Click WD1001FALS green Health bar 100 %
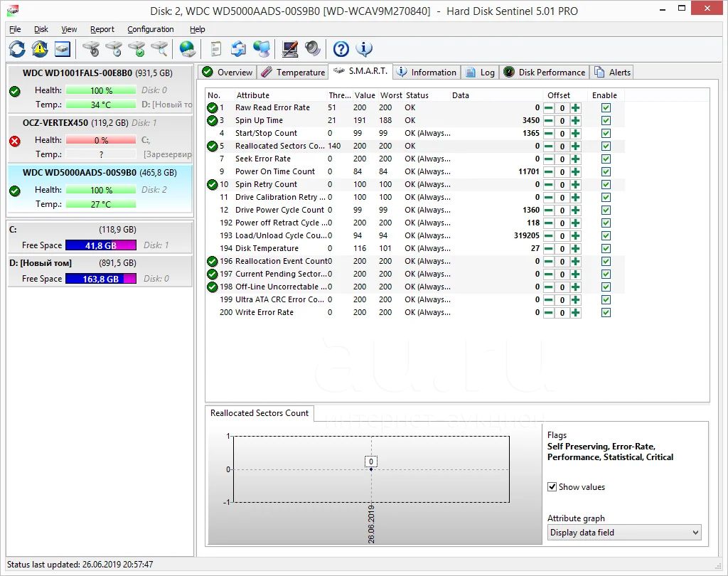728x576 pixels. pos(101,90)
